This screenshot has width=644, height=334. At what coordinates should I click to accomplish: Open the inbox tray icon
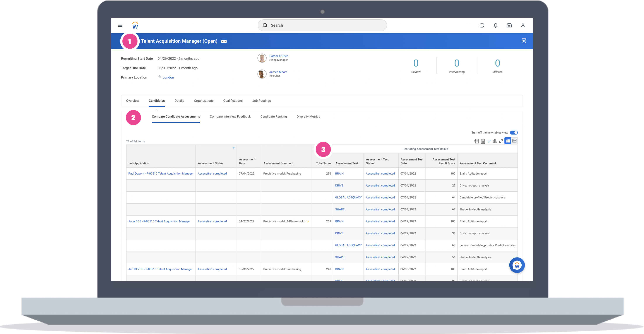click(x=509, y=25)
